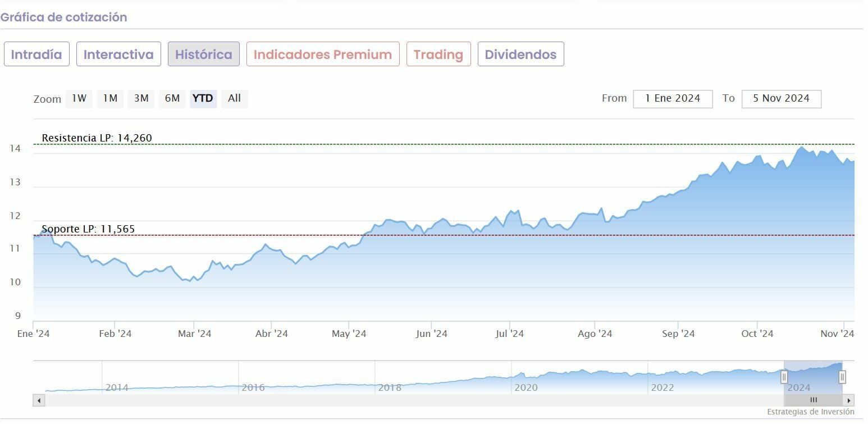Open the Dividendos tab
868x424 pixels.
520,54
